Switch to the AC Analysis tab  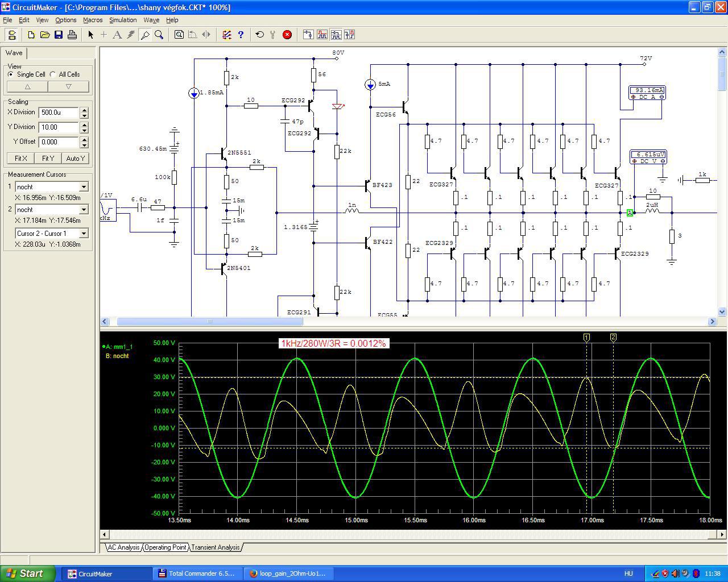(123, 547)
